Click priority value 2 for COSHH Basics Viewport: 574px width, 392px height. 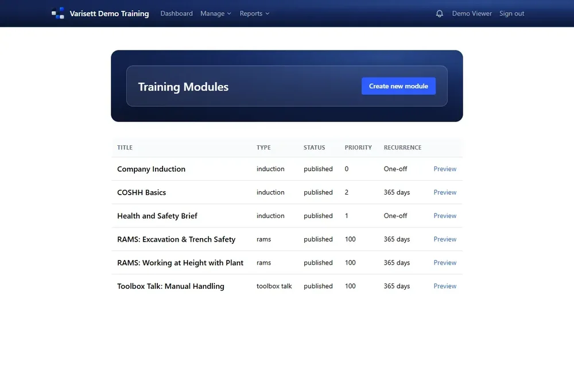tap(347, 192)
